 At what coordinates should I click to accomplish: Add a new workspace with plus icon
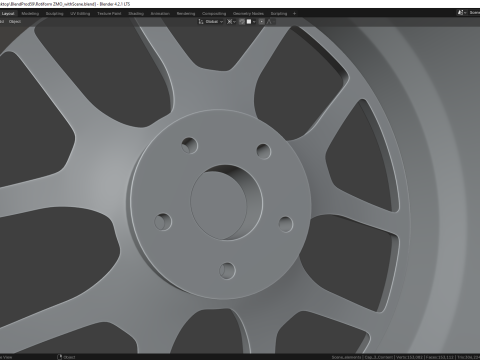tap(294, 14)
